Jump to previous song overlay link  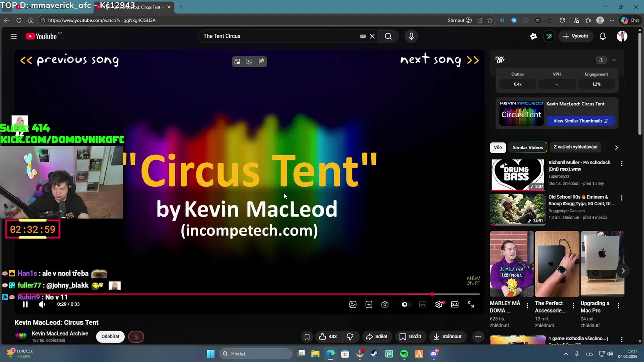tap(69, 60)
